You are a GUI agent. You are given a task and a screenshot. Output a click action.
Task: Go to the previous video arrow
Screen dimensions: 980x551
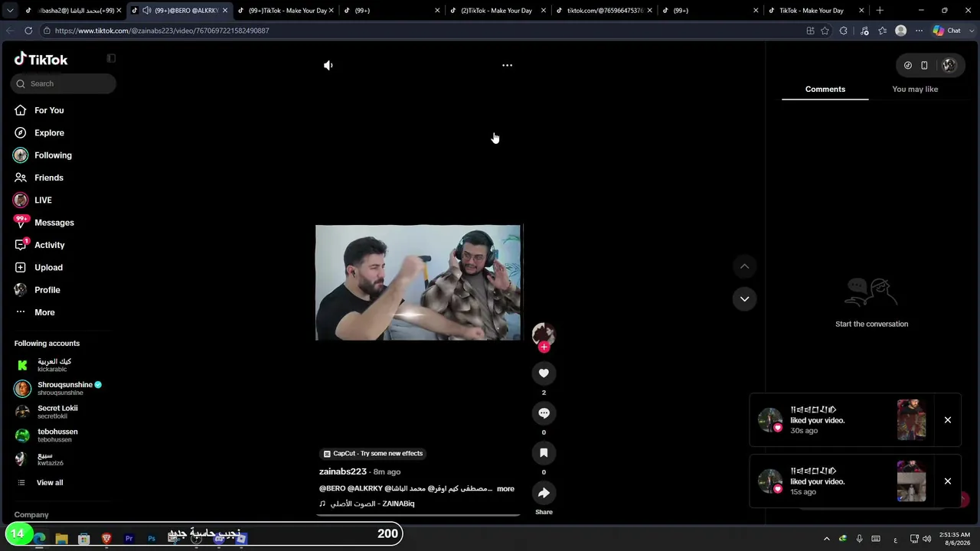point(744,266)
